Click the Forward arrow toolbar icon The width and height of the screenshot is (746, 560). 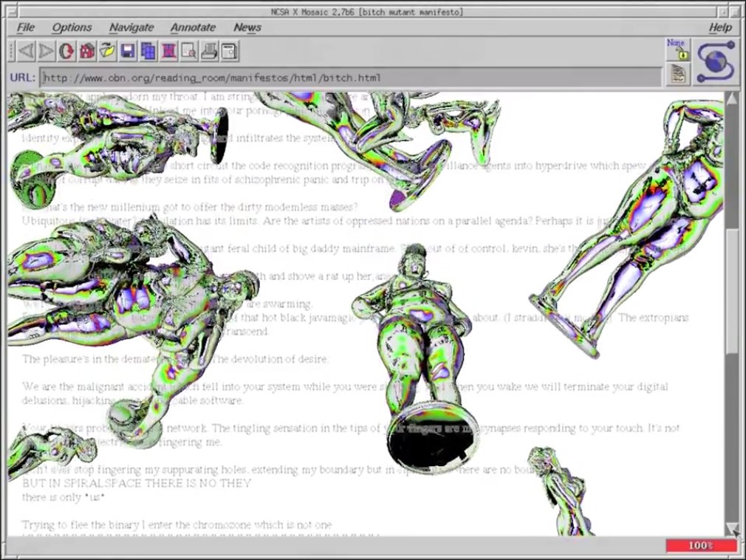[46, 51]
